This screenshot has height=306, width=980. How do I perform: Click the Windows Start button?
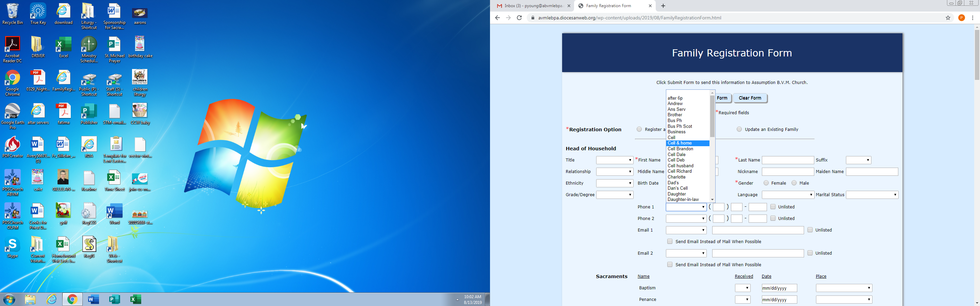[x=9, y=300]
